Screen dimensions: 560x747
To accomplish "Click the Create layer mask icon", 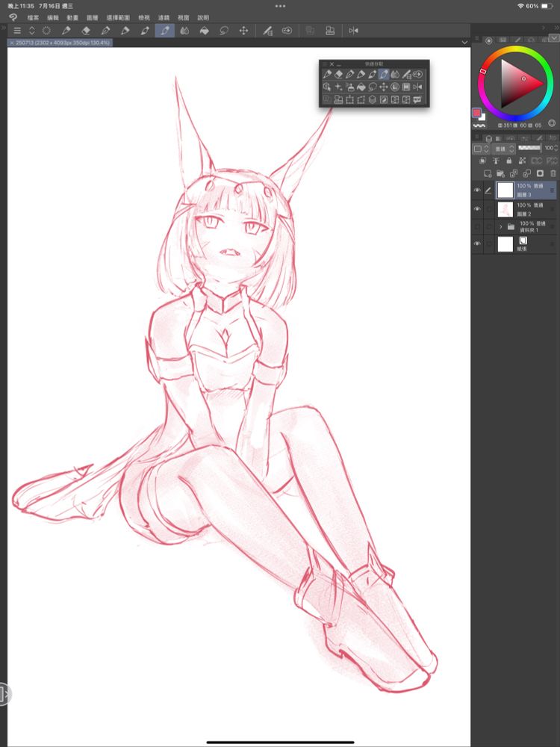I will (x=540, y=173).
